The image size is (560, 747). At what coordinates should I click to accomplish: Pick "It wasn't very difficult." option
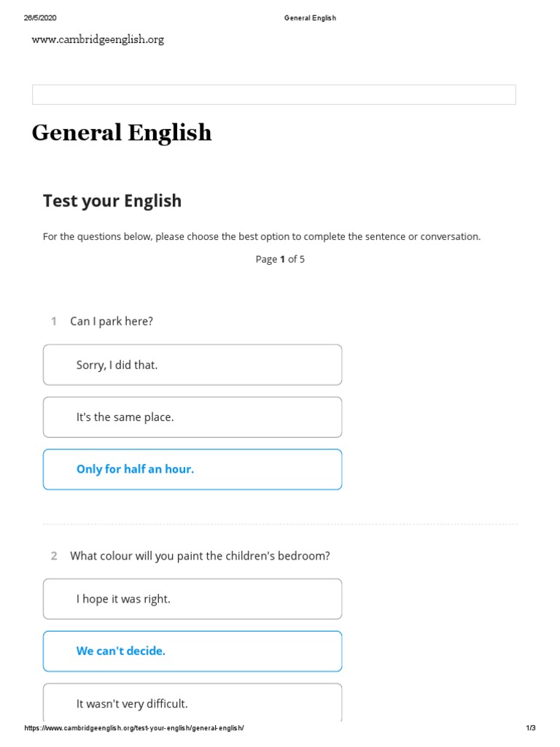[192, 703]
